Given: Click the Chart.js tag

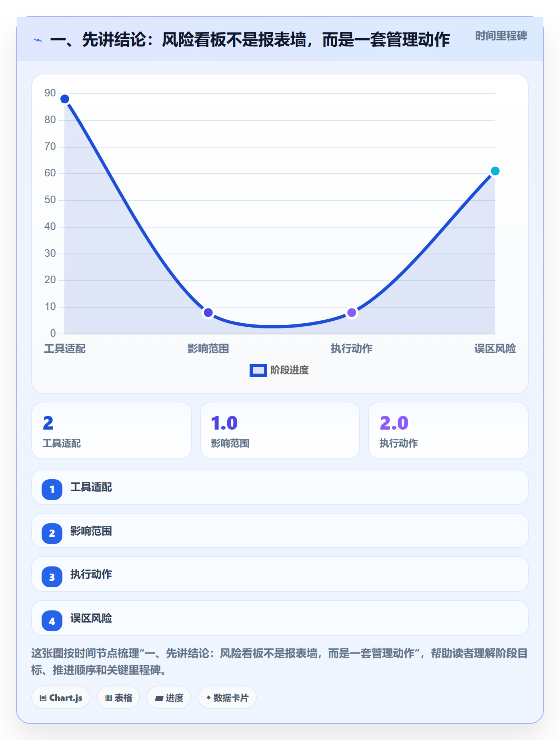Looking at the screenshot, I should pos(61,698).
